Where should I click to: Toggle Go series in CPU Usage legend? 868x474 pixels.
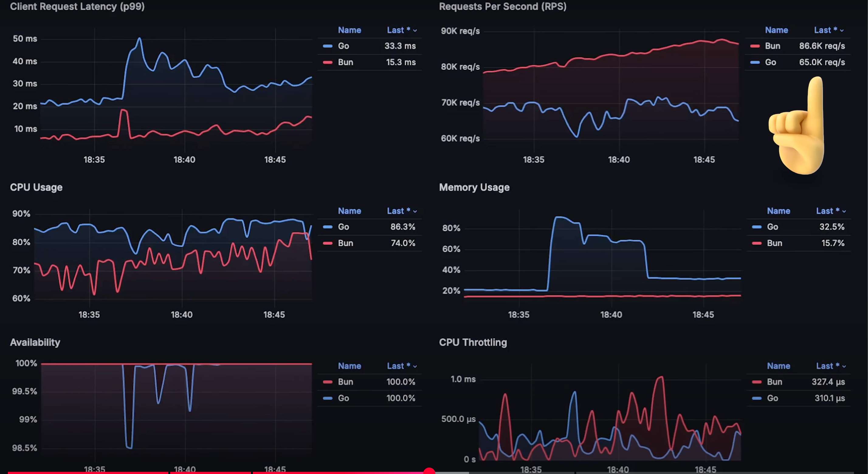tap(343, 227)
